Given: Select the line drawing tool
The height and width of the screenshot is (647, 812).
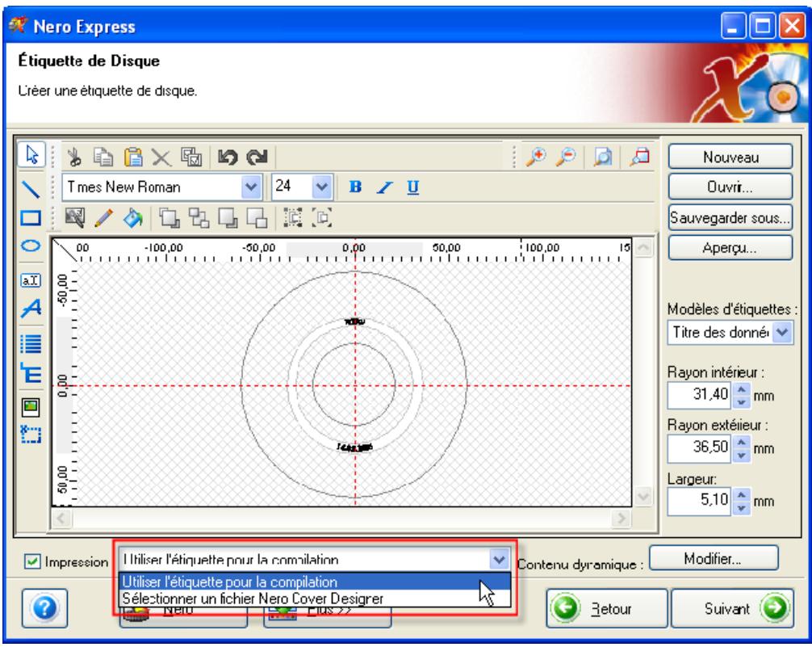Looking at the screenshot, I should pyautogui.click(x=31, y=189).
